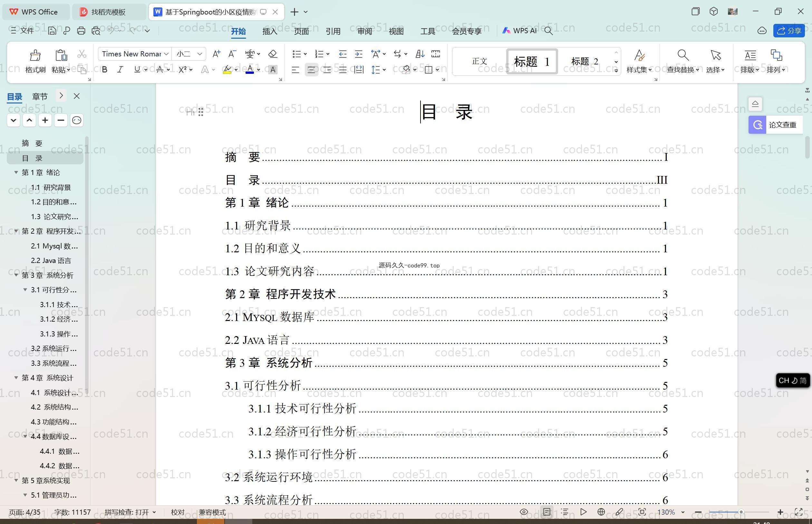Decrease font size with A- icon

232,54
